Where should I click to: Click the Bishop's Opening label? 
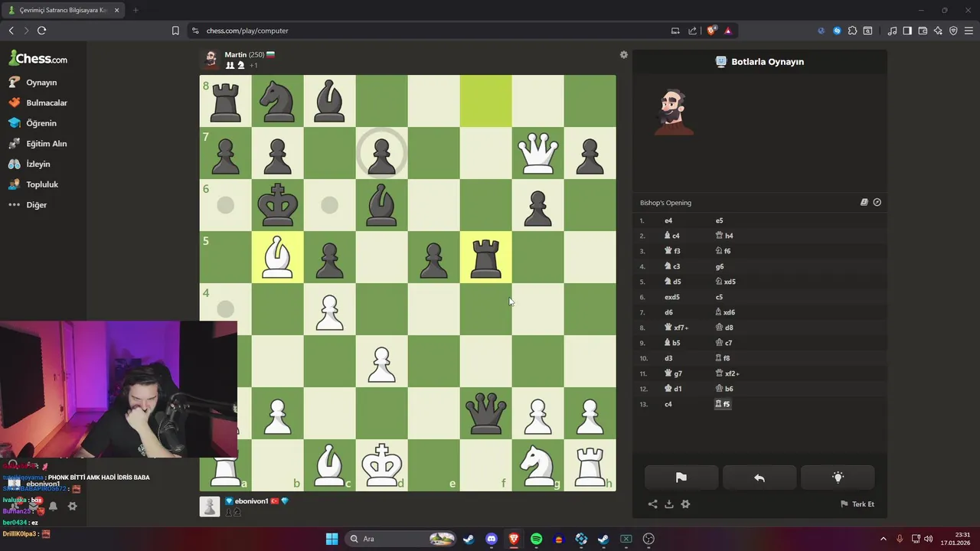pyautogui.click(x=665, y=203)
